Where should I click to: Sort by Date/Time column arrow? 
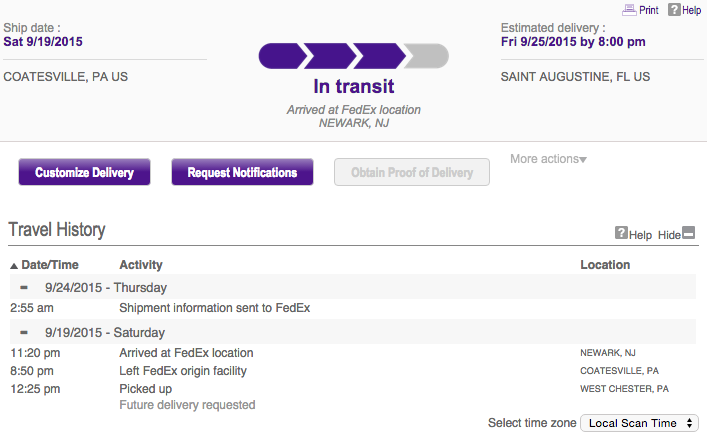click(x=14, y=266)
